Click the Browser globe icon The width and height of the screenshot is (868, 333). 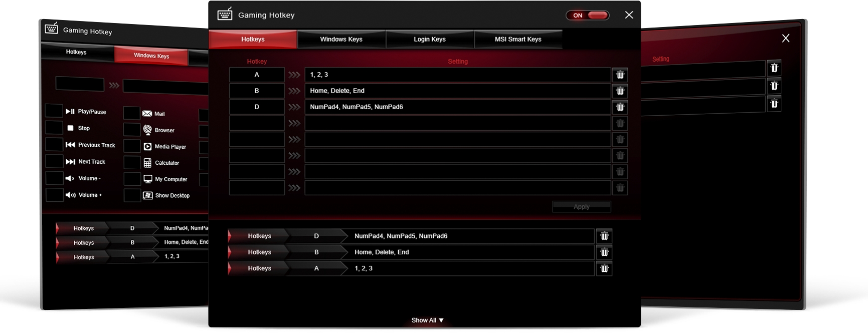click(x=147, y=130)
